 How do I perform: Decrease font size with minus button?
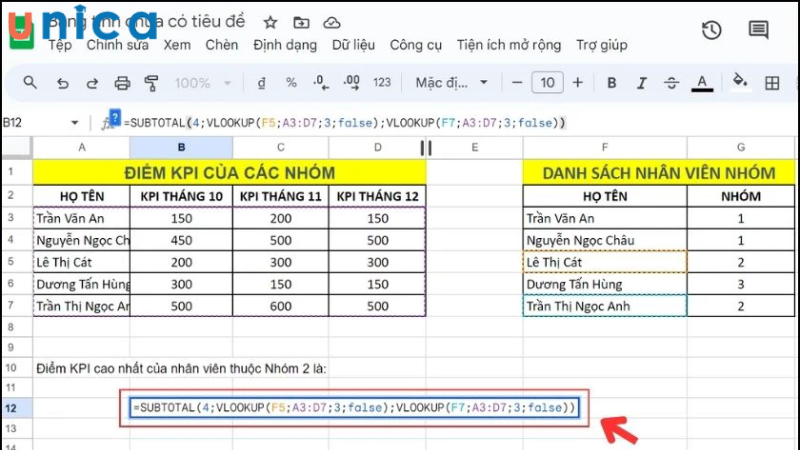517,83
